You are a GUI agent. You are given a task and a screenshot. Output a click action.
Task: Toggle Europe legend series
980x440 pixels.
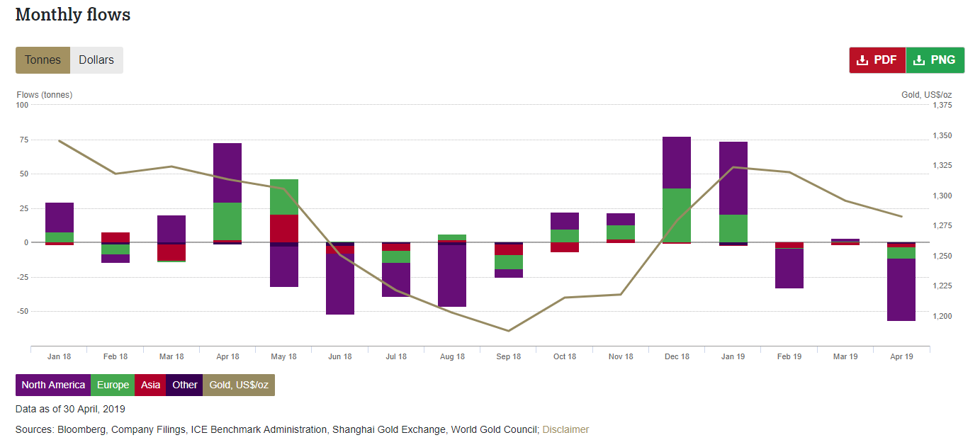113,385
